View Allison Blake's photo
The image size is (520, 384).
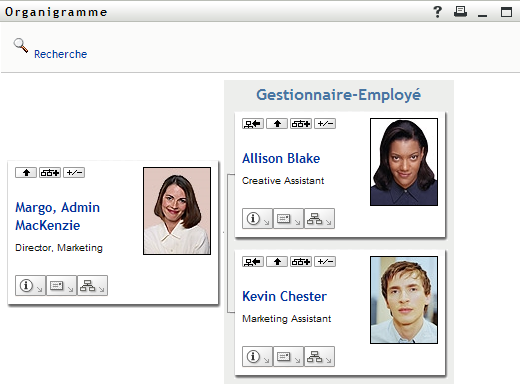404,162
